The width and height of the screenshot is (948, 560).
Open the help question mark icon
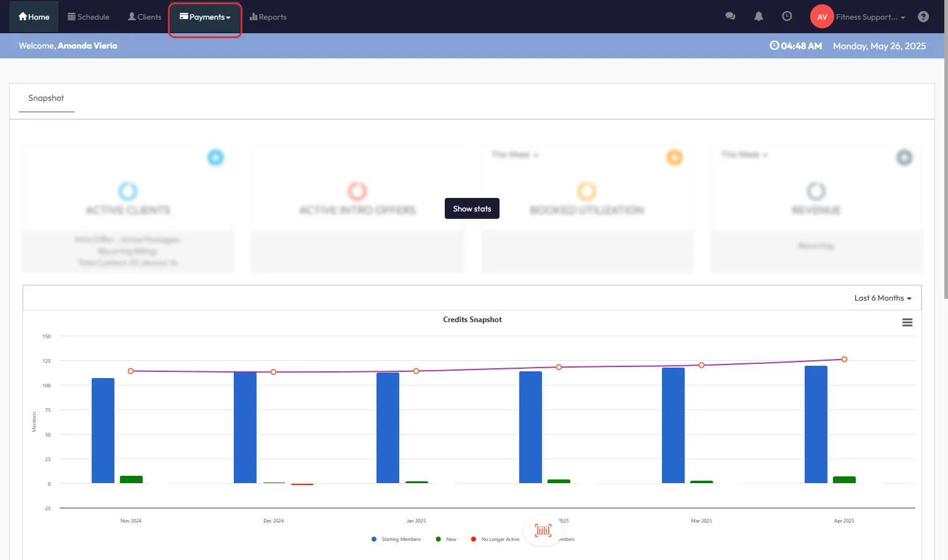[x=923, y=17]
